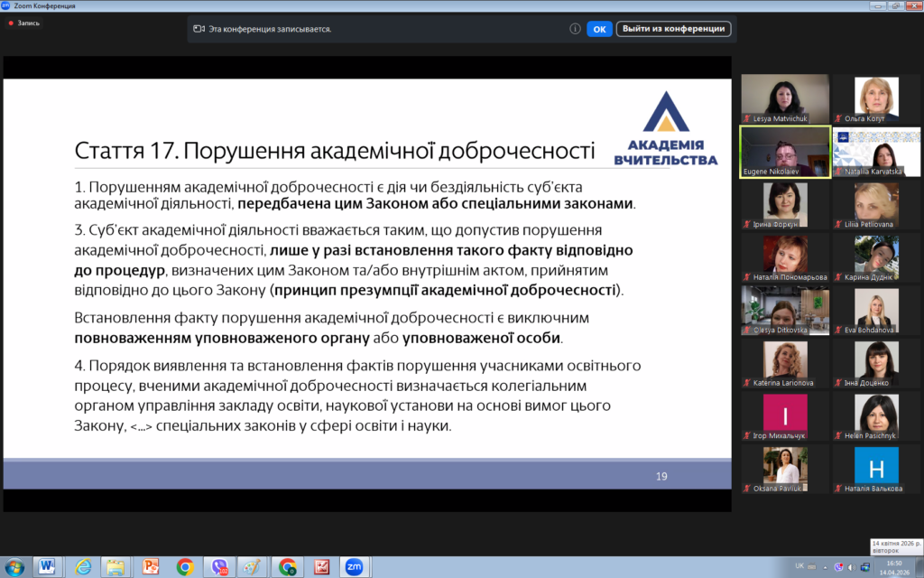
Task: Click the Zoom icon in the taskbar
Action: click(354, 566)
